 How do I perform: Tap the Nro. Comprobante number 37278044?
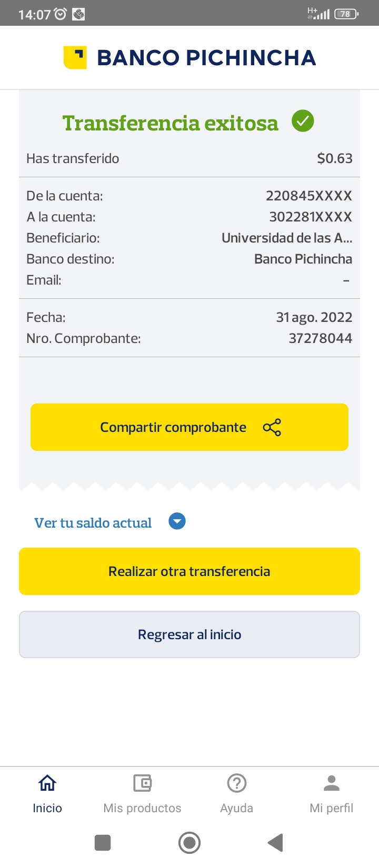(320, 338)
